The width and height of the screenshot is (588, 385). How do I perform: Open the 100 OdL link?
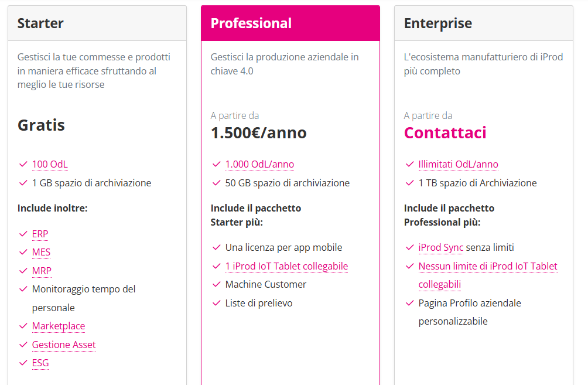(50, 165)
